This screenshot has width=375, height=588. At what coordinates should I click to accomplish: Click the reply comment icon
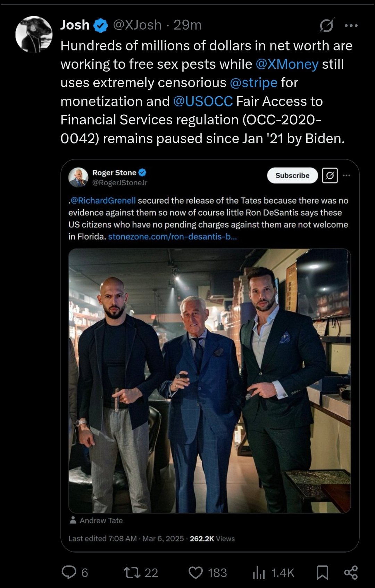point(69,572)
